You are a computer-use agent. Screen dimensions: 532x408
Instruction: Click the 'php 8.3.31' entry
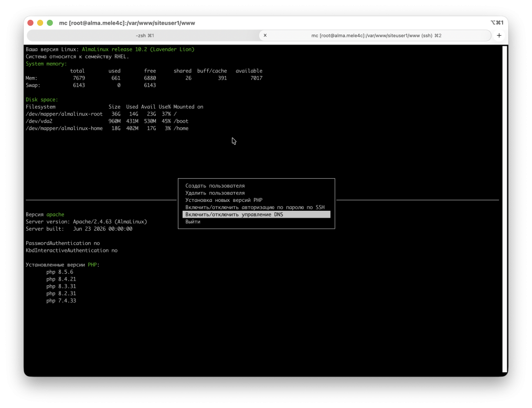click(x=61, y=286)
